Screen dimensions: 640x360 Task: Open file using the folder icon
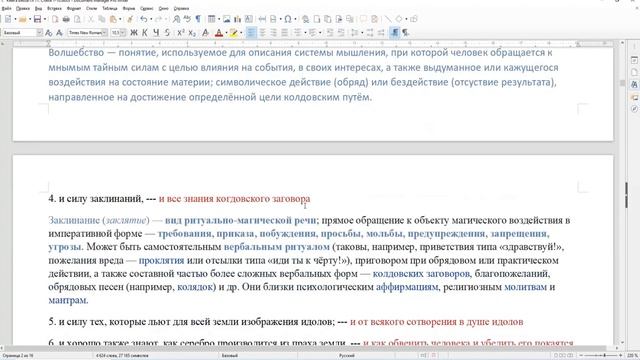[23, 19]
